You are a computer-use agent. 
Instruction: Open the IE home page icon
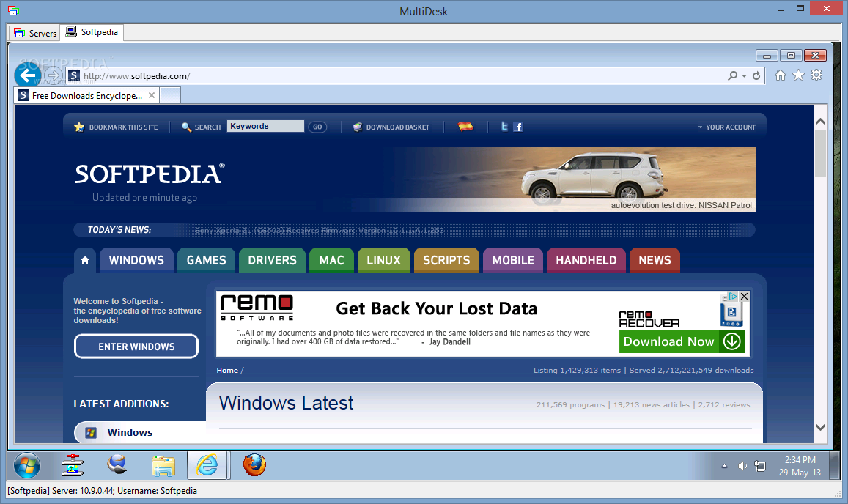781,75
